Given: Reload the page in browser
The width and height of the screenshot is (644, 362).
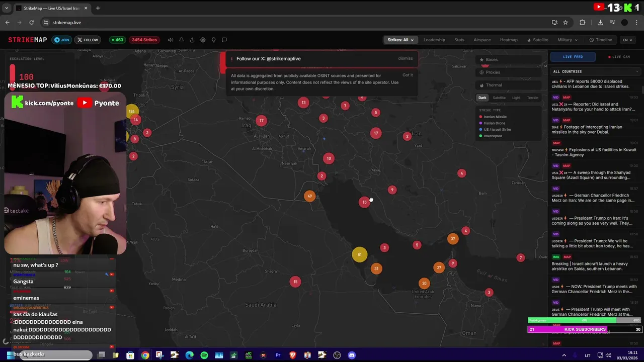Looking at the screenshot, I should coord(31,22).
